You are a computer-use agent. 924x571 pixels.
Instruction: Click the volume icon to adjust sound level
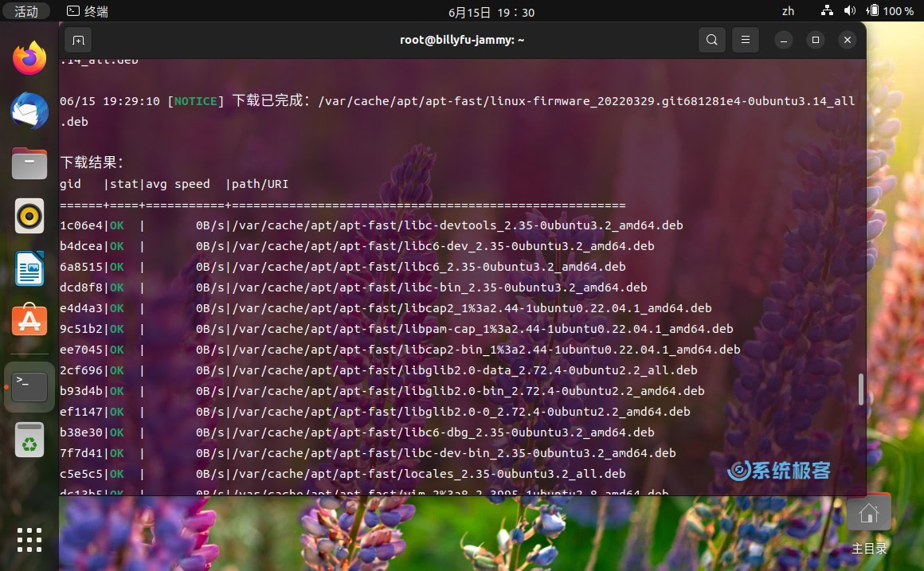[x=849, y=11]
